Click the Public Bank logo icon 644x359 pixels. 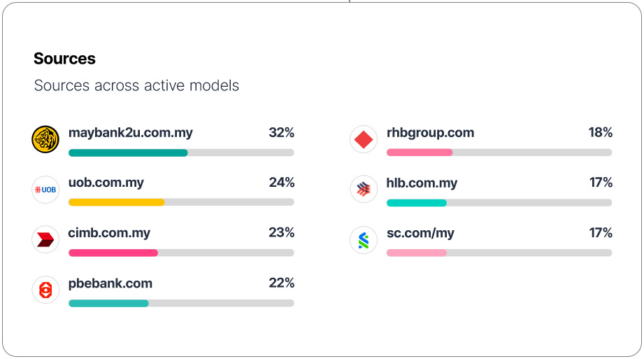45,290
